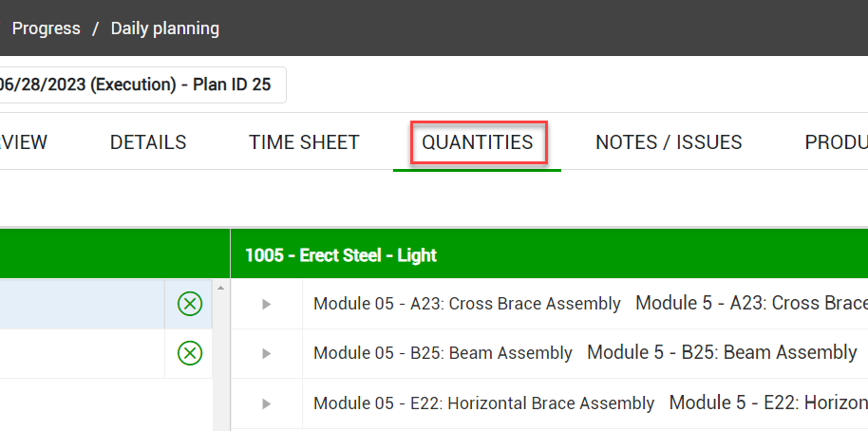
Task: Go to the Time Sheet tab
Action: [x=304, y=142]
